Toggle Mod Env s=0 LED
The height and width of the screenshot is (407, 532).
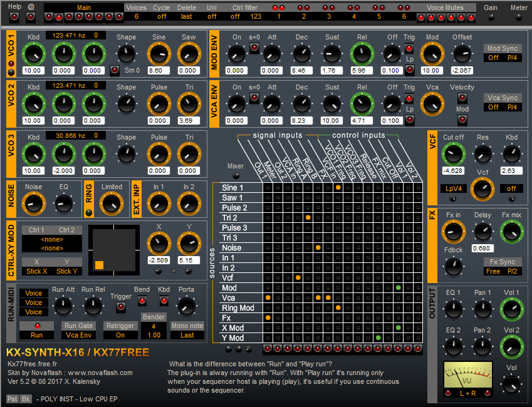(x=254, y=48)
